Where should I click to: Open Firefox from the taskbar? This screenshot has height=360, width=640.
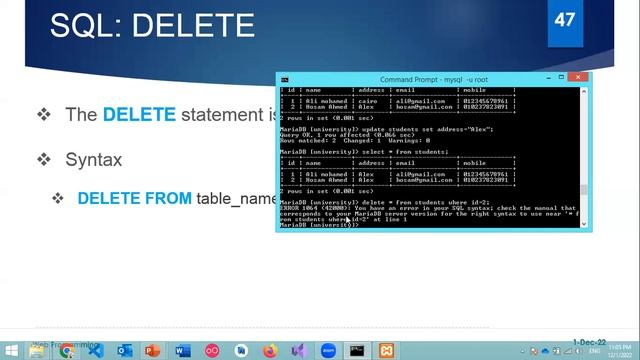coord(270,351)
